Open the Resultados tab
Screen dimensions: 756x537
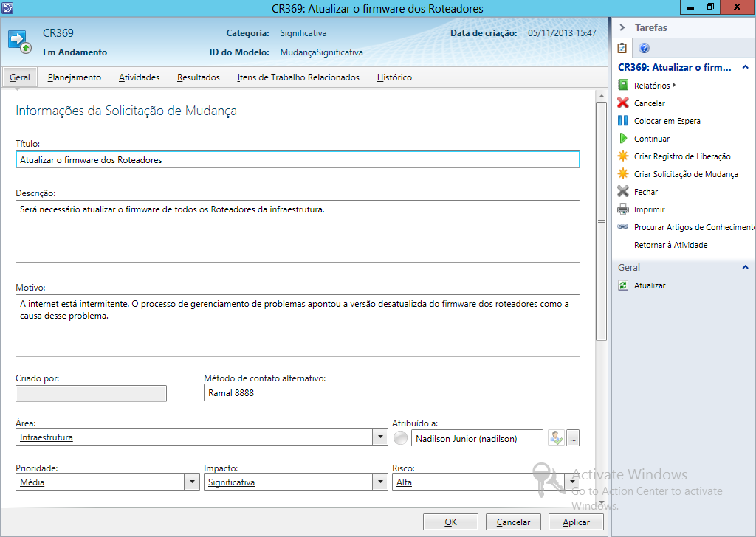click(x=198, y=77)
